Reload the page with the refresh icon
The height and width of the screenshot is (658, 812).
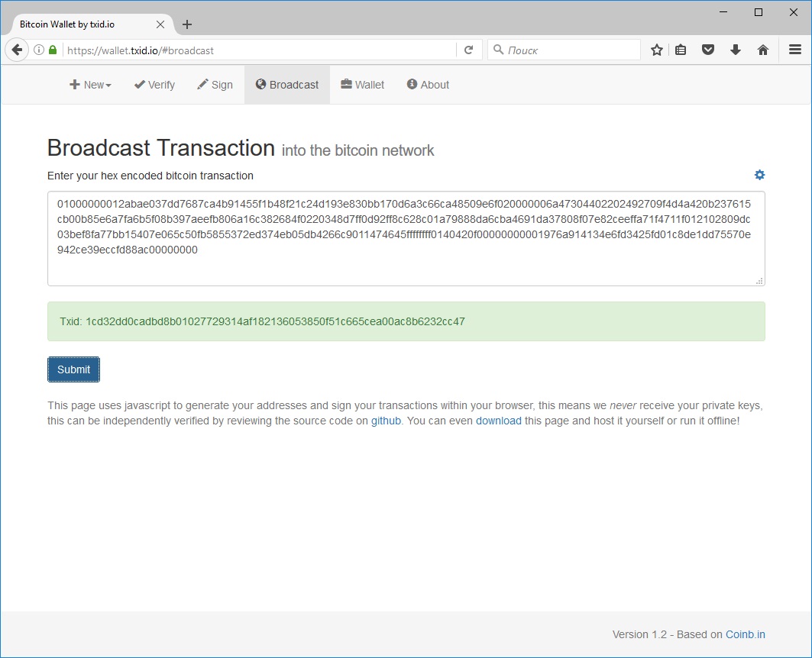(x=469, y=50)
